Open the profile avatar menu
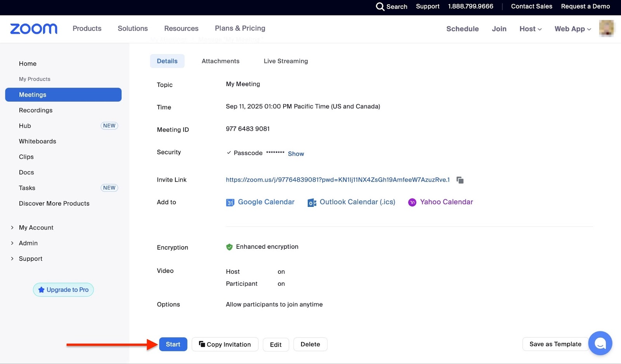The image size is (621, 364). pos(607,29)
